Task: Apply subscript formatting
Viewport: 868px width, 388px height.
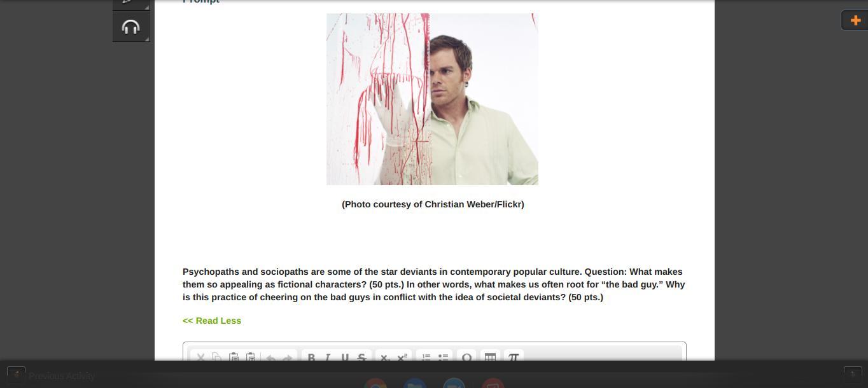Action: [x=385, y=357]
